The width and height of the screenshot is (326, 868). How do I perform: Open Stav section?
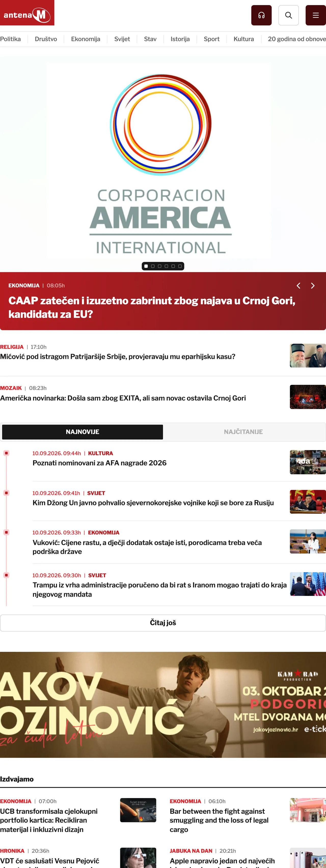[150, 39]
